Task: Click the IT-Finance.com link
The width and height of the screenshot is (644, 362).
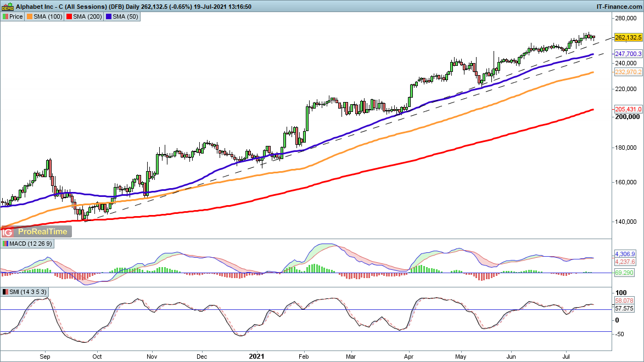Action: pyautogui.click(x=619, y=7)
